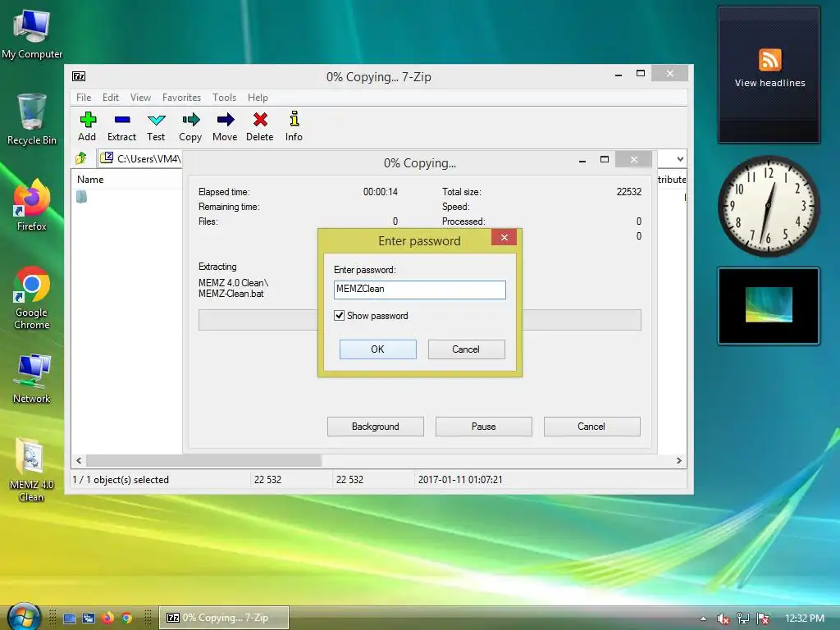Click the show desktop quick launch icon

coord(70,619)
